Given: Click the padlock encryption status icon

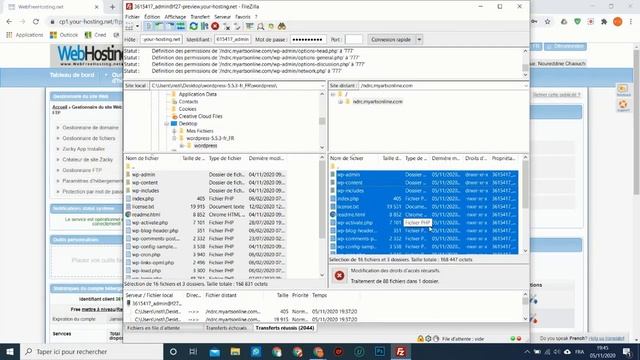Looking at the screenshot, I should [x=420, y=339].
